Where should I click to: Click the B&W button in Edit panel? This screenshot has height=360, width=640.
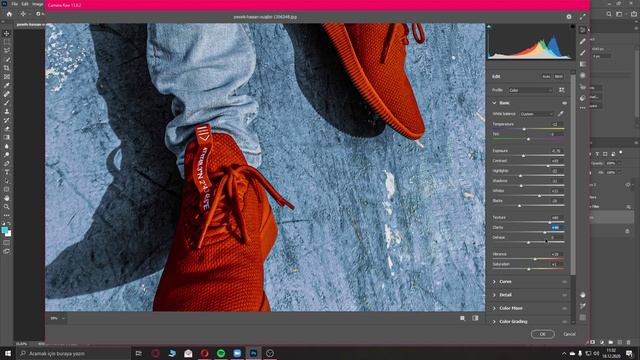[x=558, y=76]
